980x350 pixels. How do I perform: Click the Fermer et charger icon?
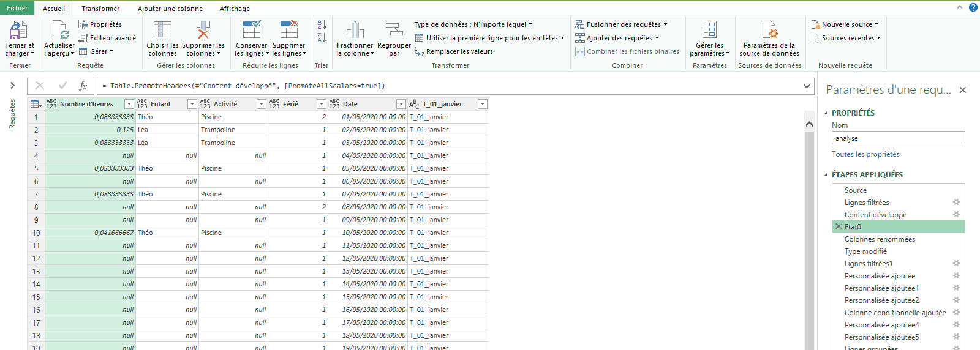[x=19, y=30]
